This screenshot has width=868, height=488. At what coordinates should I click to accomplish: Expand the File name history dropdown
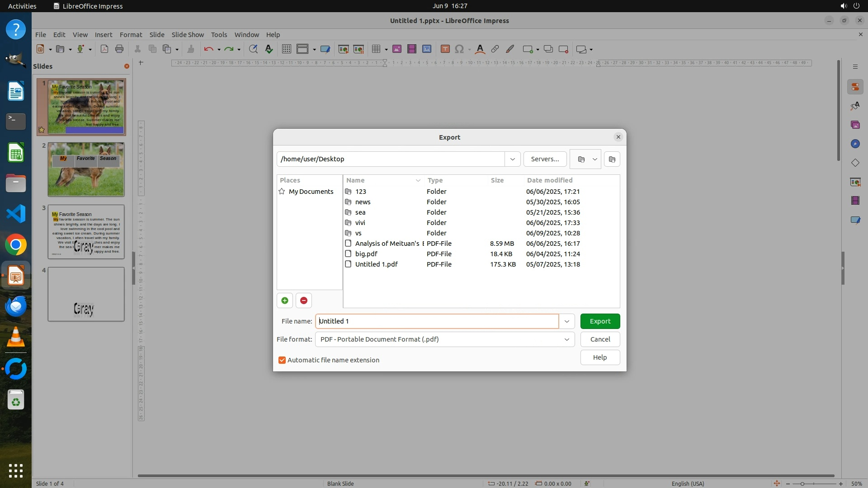click(566, 321)
